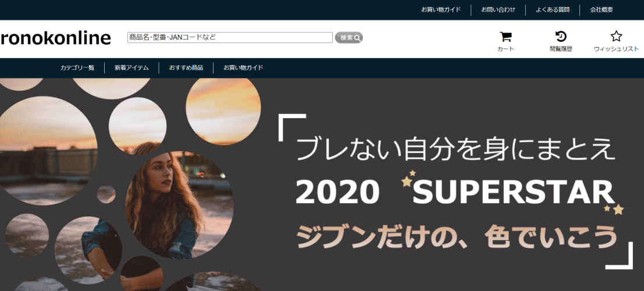Click the 閲覧履歴 text label
The width and height of the screenshot is (644, 291).
pyautogui.click(x=561, y=49)
